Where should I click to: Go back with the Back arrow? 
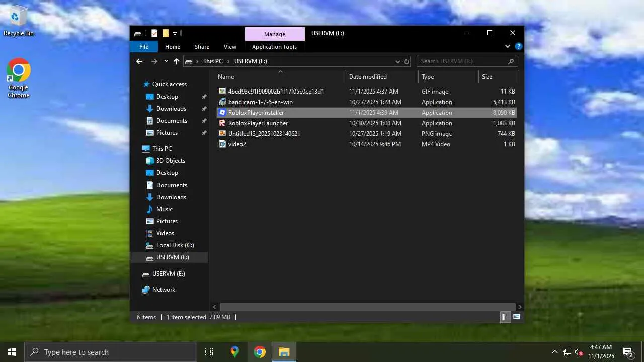(139, 61)
